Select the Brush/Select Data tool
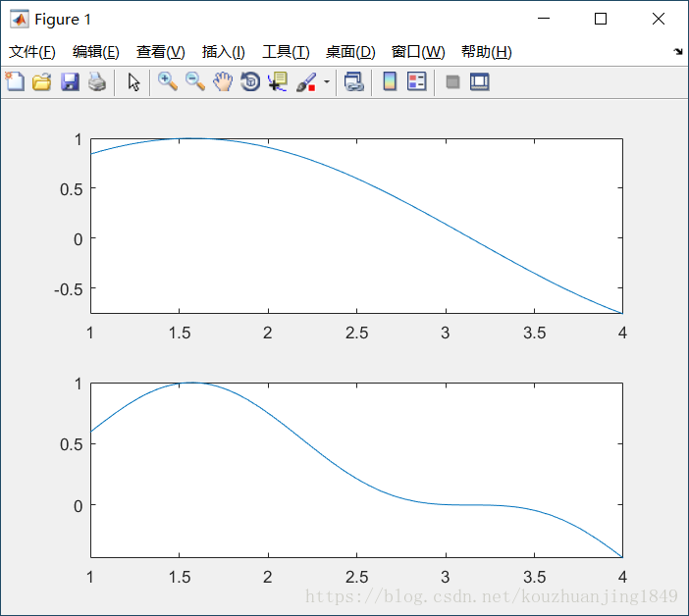Viewport: 689px width, 616px height. point(306,81)
